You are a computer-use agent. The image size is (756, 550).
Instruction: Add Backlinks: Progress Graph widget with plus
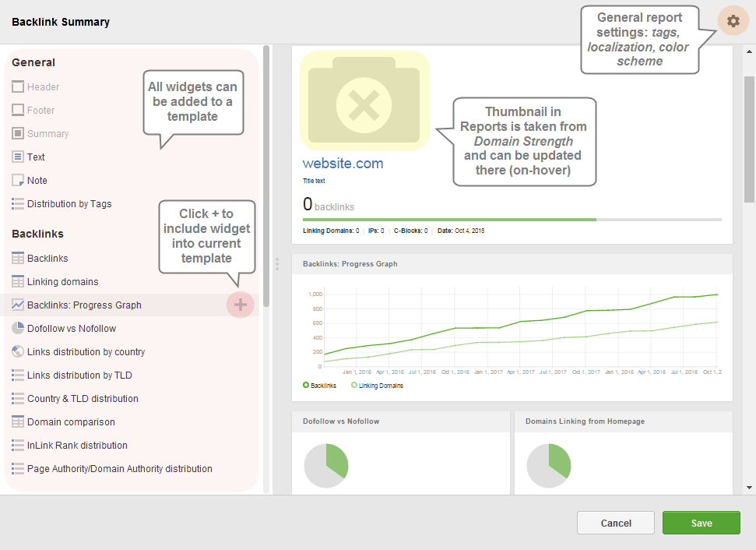241,305
